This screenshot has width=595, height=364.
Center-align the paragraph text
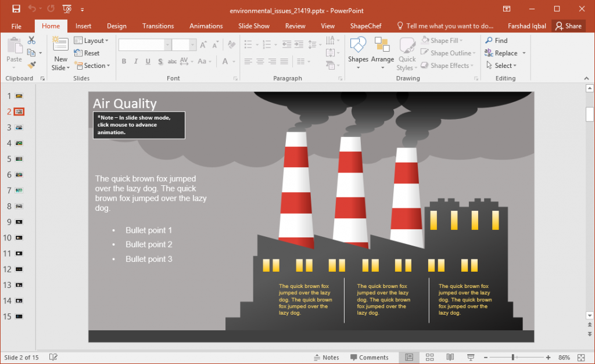pos(260,61)
